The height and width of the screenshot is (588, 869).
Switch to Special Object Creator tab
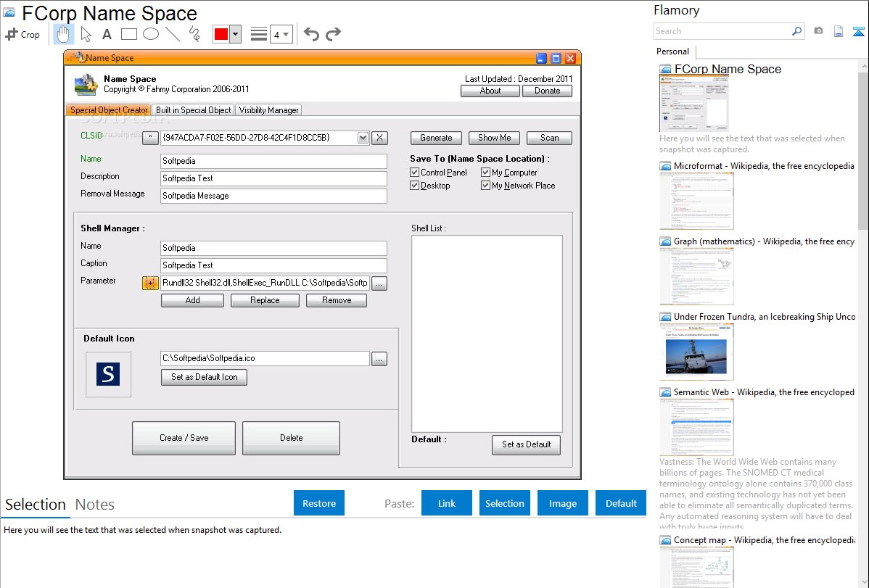tap(109, 109)
